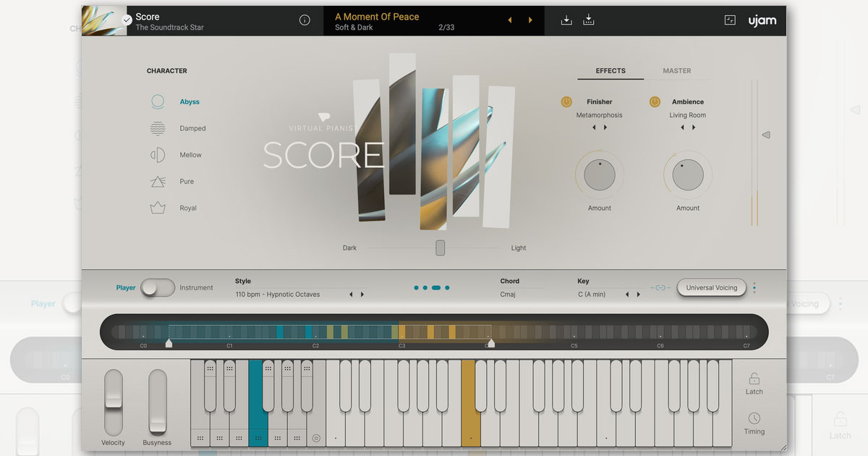Click the save preset download icon
868x456 pixels.
coord(566,20)
